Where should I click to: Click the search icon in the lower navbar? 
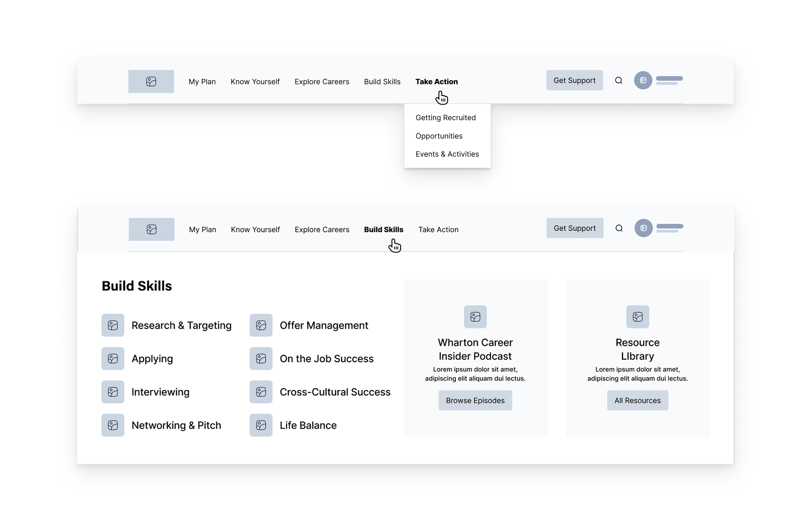pyautogui.click(x=619, y=228)
